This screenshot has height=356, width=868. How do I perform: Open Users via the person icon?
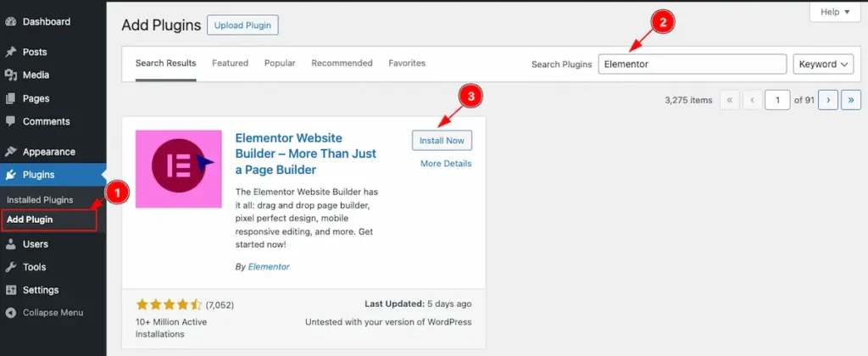(x=11, y=244)
